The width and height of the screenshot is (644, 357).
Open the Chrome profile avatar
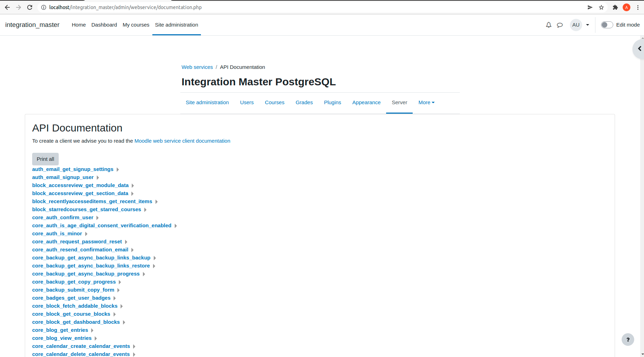click(627, 7)
